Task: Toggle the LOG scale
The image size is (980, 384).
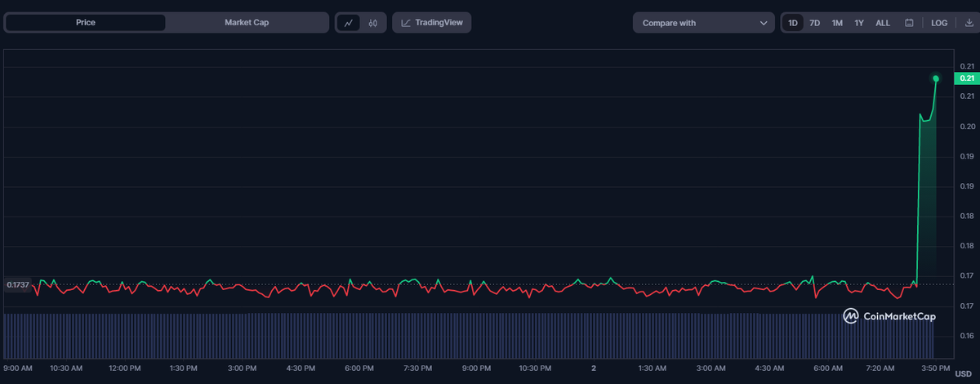Action: [x=939, y=23]
